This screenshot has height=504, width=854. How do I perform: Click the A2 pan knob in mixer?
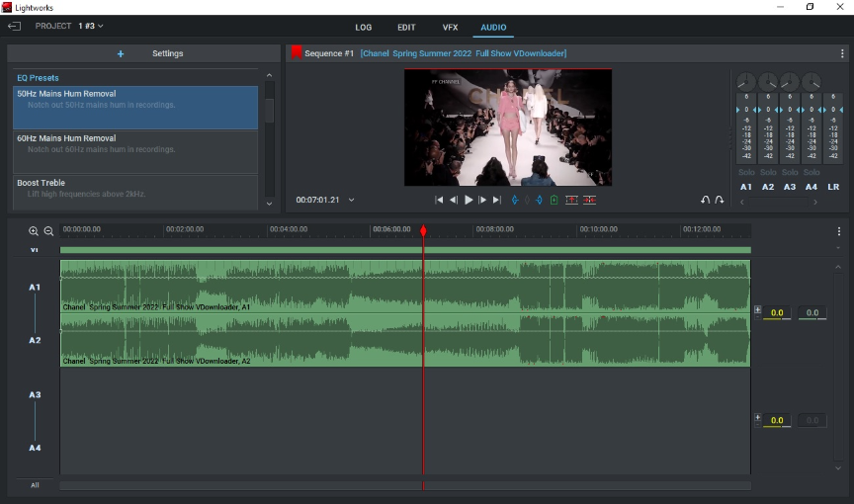click(x=768, y=82)
